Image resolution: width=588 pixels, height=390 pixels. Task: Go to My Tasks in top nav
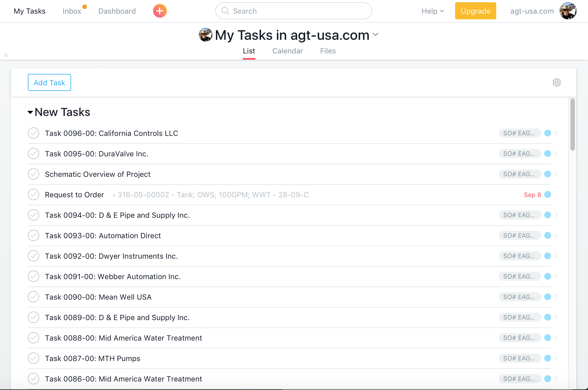tap(30, 11)
